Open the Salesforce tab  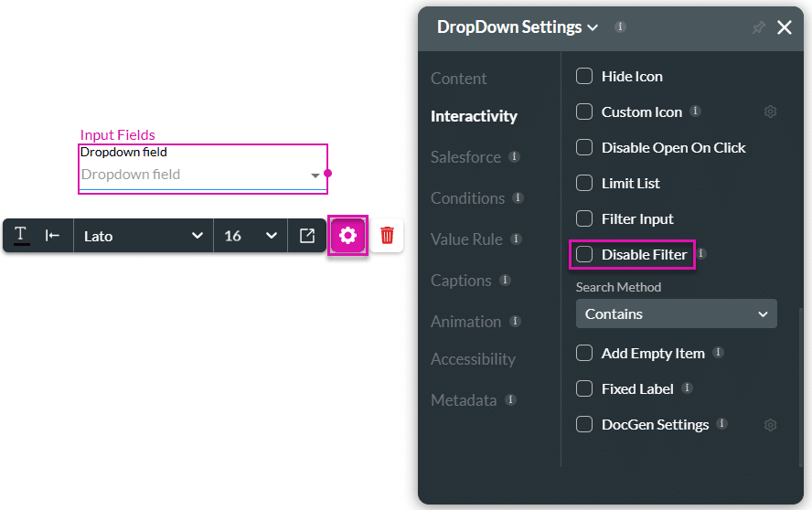(466, 157)
